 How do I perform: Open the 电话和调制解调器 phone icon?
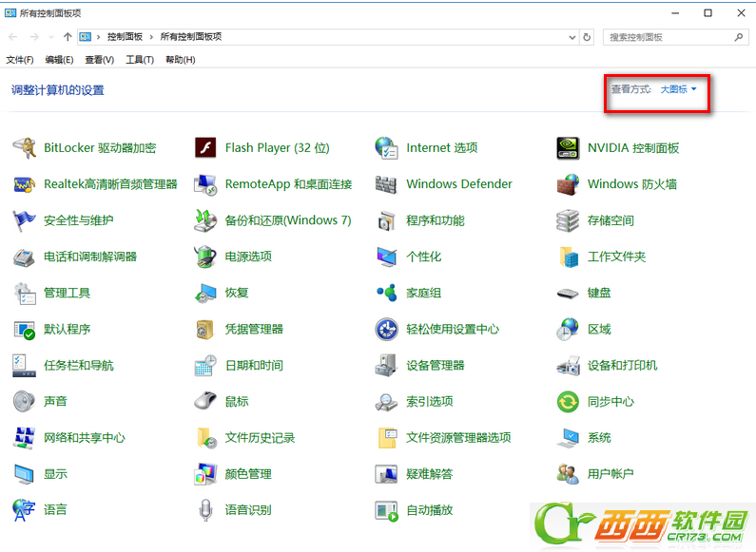pos(24,257)
